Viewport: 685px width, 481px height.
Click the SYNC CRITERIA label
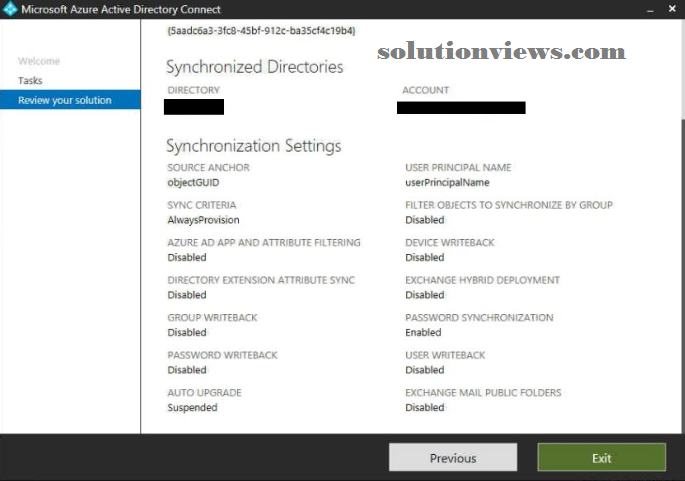[202, 205]
